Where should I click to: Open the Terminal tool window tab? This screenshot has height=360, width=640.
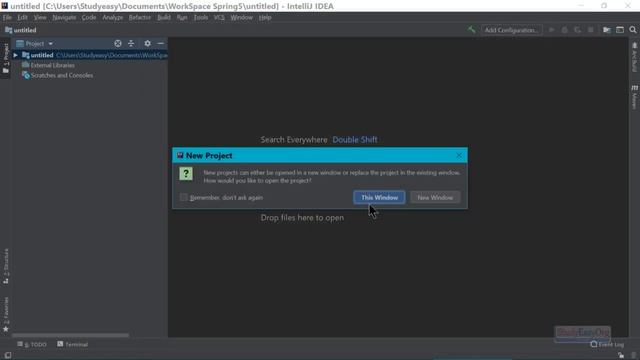[73, 344]
